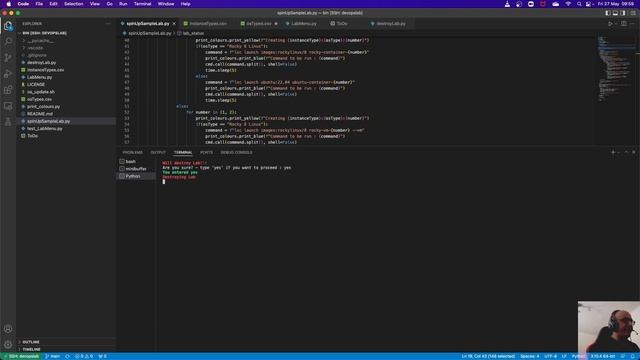Image resolution: width=640 pixels, height=360 pixels.
Task: Open the Search view in the activity bar
Action: click(x=8, y=41)
